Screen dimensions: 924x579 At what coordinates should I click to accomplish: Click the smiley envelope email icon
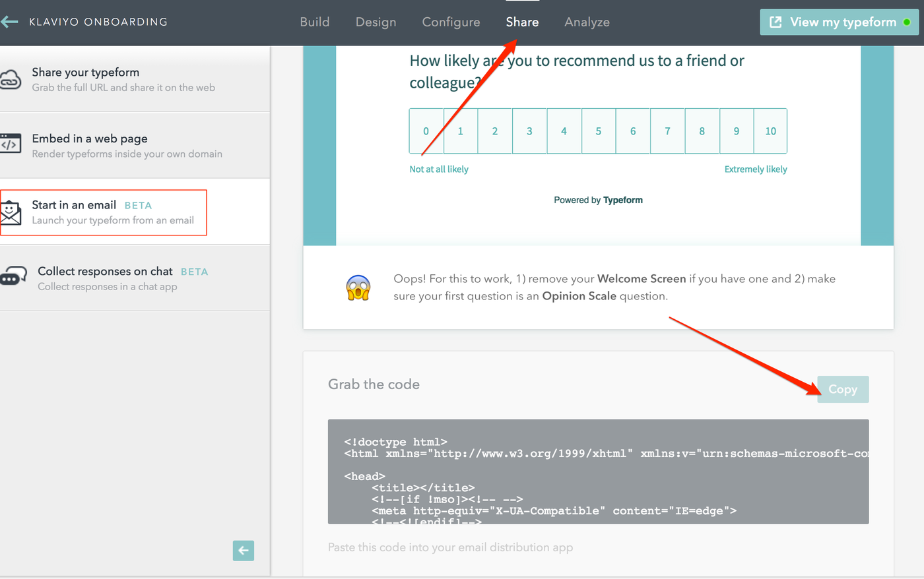[x=11, y=213]
